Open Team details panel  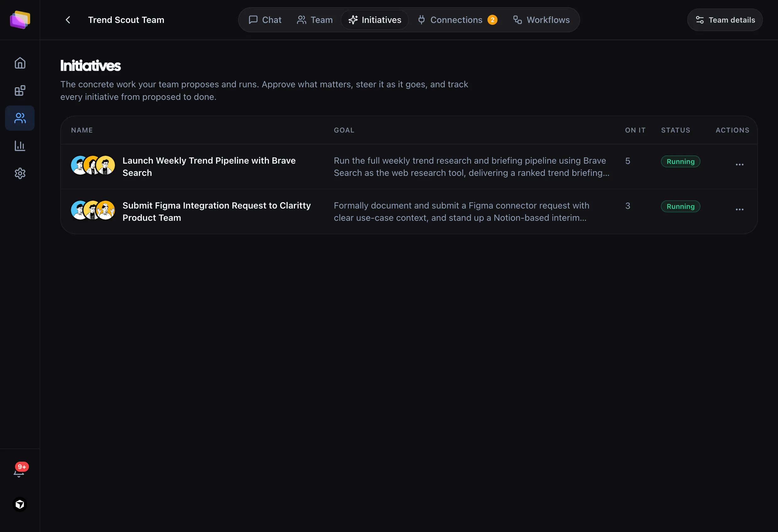[x=725, y=20]
